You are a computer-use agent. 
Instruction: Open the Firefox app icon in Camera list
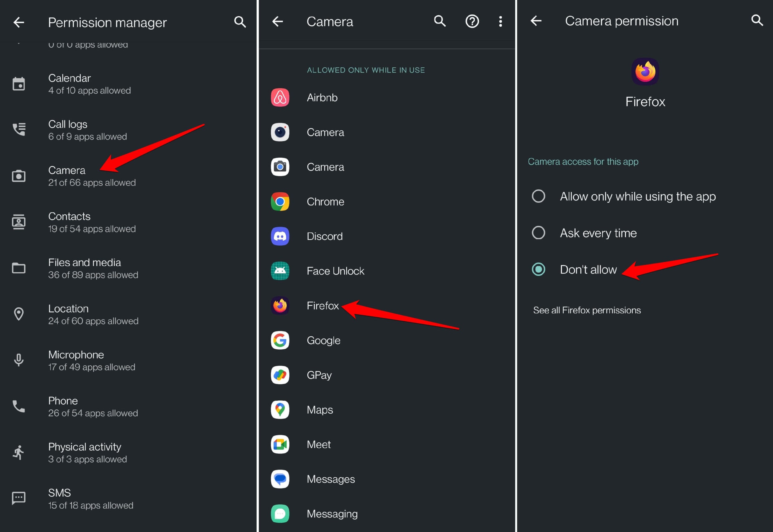280,306
